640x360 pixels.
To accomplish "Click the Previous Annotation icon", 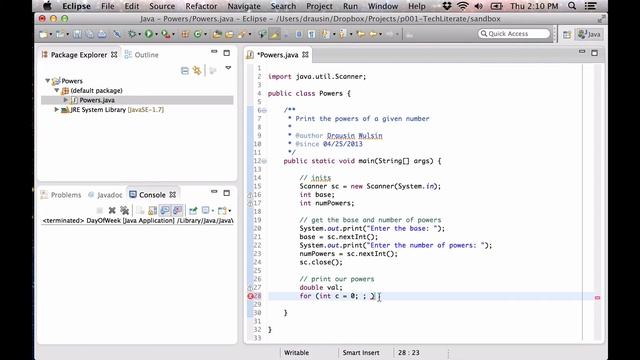I will (342, 34).
